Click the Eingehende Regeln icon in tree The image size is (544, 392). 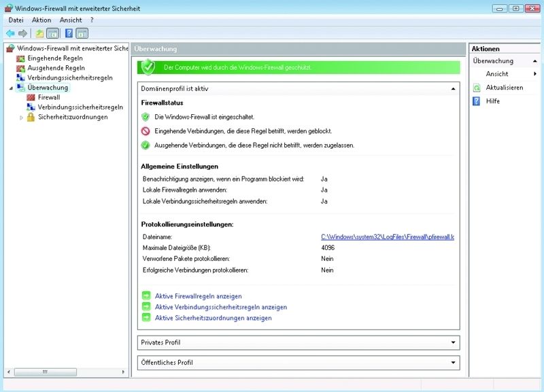point(21,58)
